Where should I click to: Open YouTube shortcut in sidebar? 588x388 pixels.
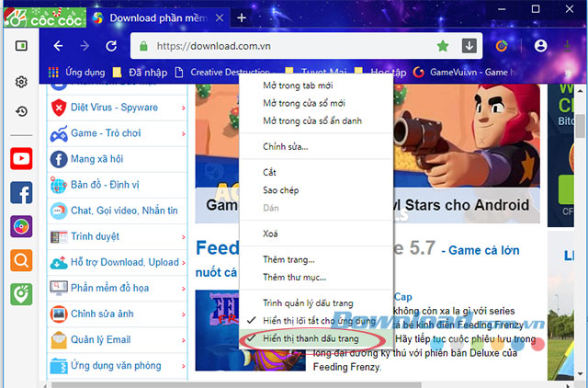coord(21,159)
